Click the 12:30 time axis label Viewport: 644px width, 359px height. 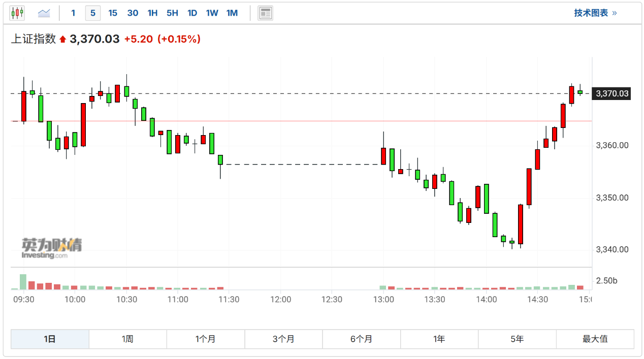(332, 300)
